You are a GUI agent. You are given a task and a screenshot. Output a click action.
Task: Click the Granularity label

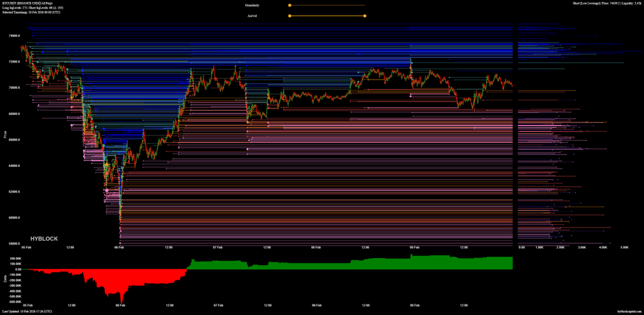point(252,5)
